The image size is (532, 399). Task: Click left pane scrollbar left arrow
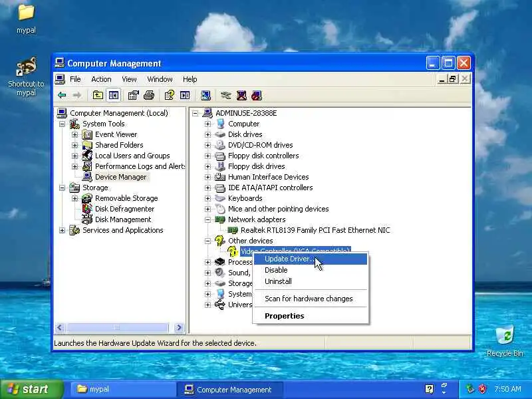[x=60, y=327]
